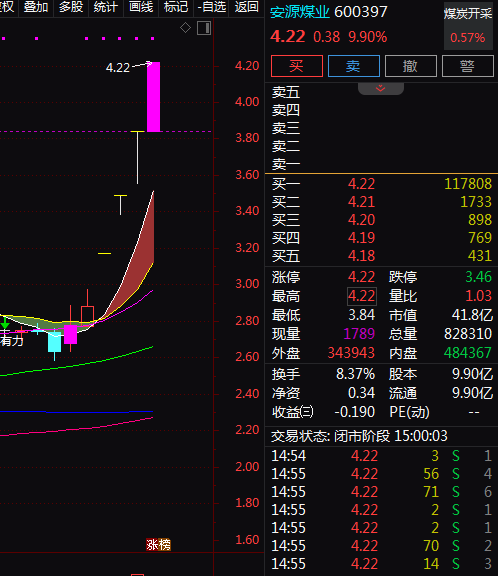Click the red 买 buy button

(297, 66)
